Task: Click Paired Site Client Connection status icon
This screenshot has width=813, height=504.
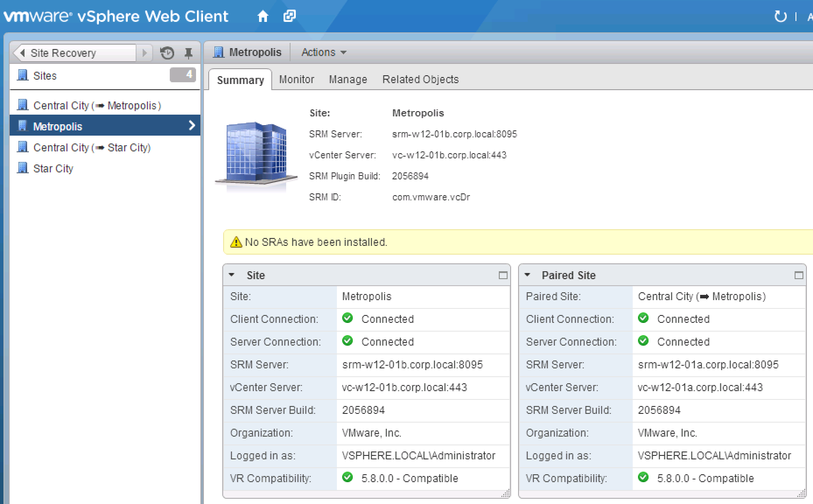Action: click(643, 318)
